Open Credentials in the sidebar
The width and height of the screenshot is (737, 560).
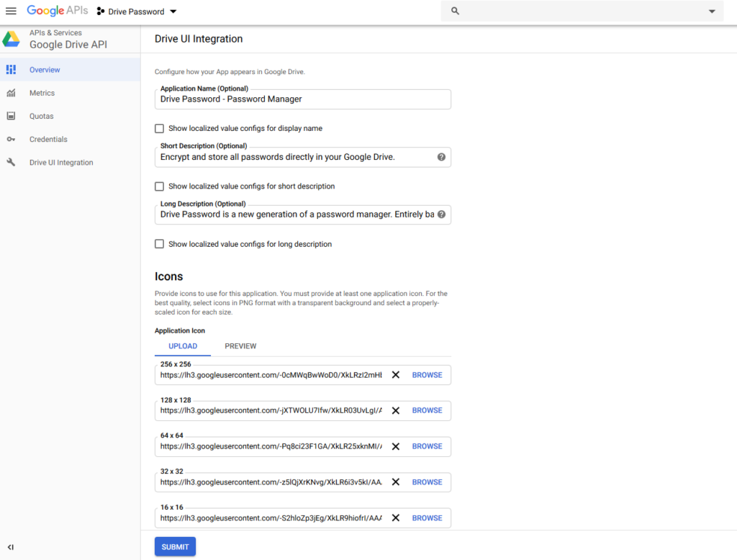[70, 139]
